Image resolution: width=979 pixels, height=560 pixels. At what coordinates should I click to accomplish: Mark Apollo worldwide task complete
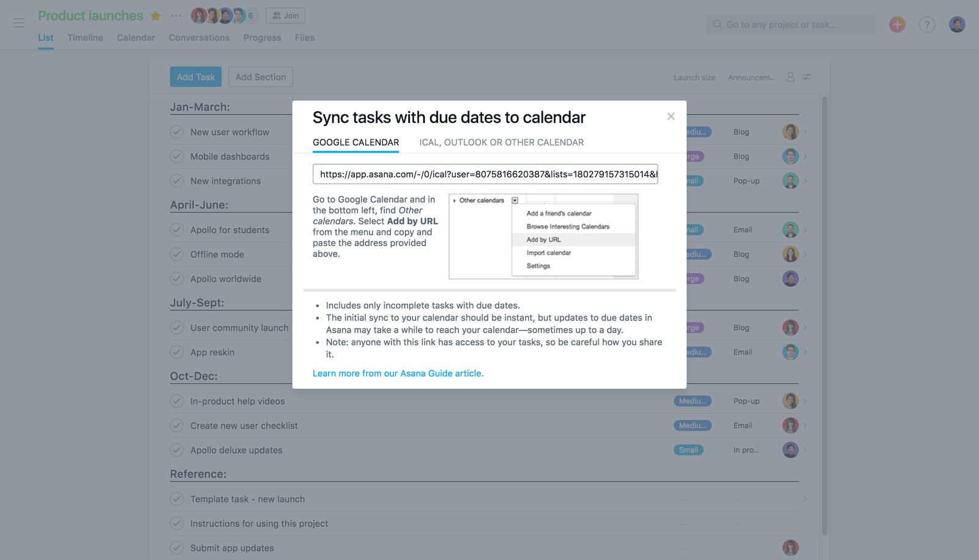(x=177, y=279)
